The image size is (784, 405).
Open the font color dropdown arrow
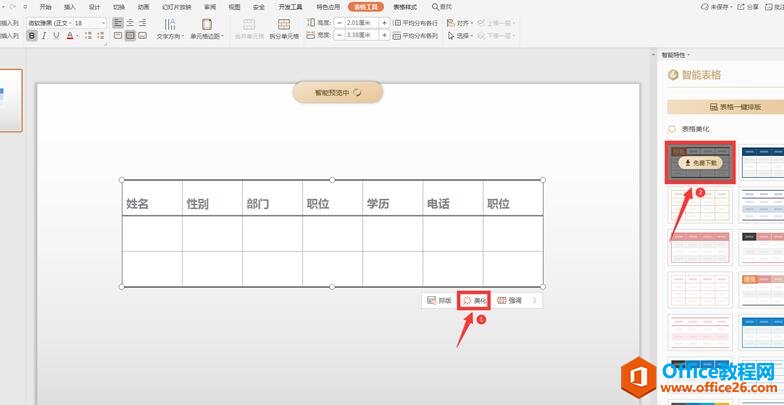(x=78, y=36)
